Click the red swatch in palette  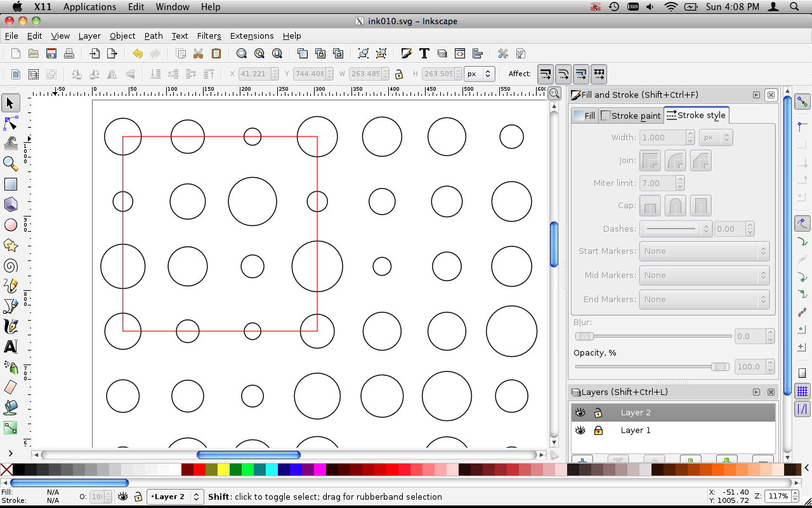pyautogui.click(x=199, y=470)
